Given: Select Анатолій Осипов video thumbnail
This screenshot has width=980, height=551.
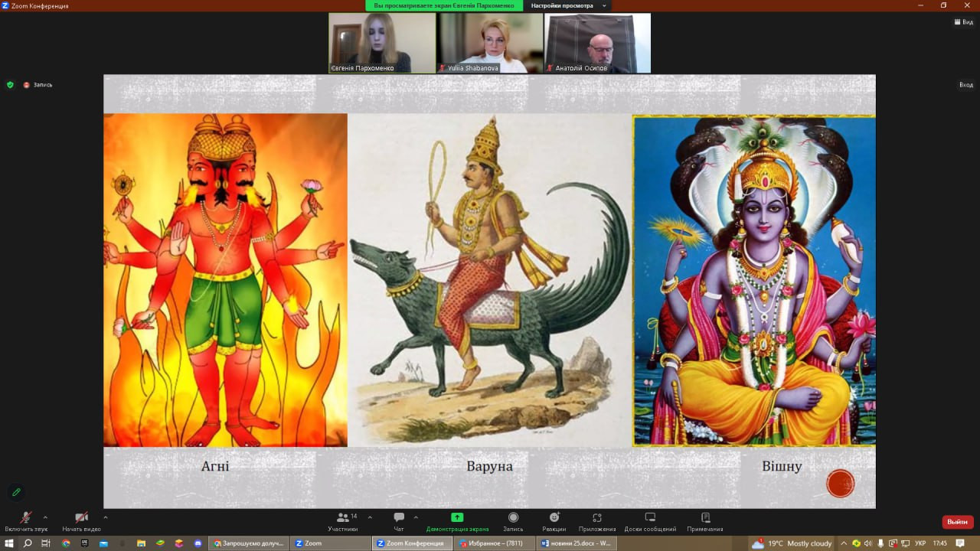Looking at the screenshot, I should [x=597, y=43].
